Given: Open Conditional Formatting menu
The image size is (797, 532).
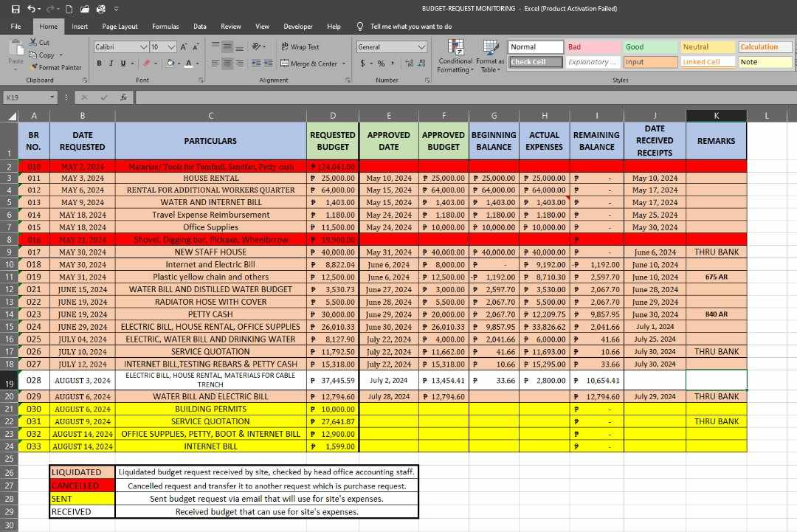Looking at the screenshot, I should click(x=455, y=56).
